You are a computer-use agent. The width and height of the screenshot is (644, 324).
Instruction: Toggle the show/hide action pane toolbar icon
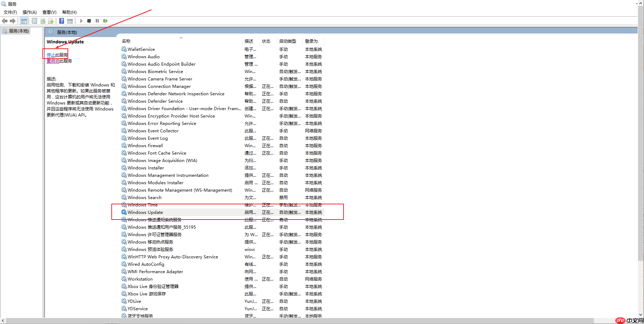70,21
